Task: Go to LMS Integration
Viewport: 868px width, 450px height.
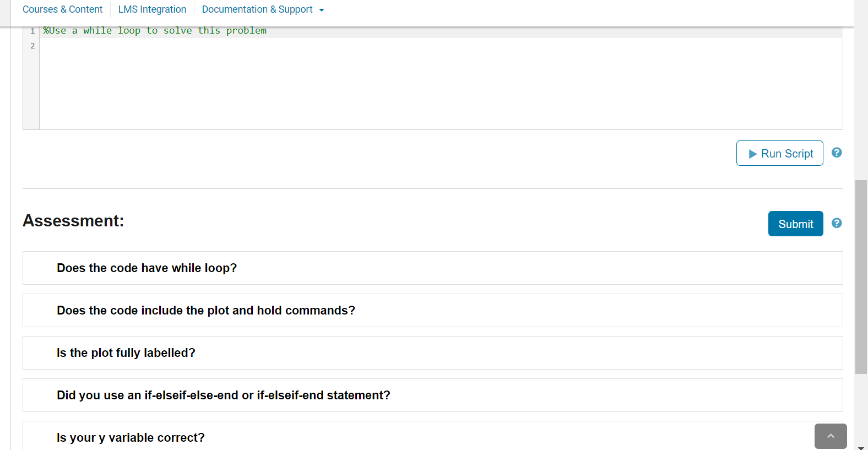Action: [152, 9]
